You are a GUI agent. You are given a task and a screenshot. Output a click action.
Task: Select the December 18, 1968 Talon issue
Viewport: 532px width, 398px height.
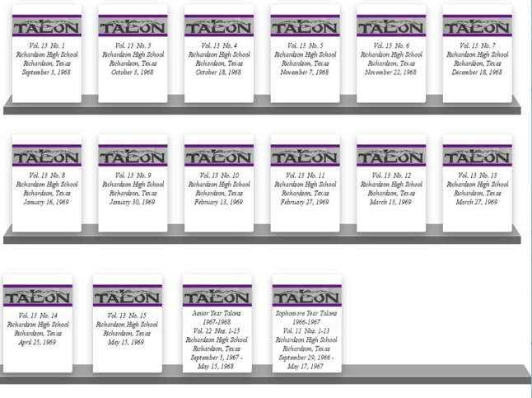point(477,59)
